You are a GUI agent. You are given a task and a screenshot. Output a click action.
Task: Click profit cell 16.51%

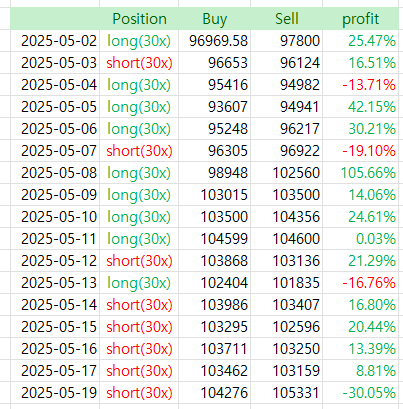(360, 63)
